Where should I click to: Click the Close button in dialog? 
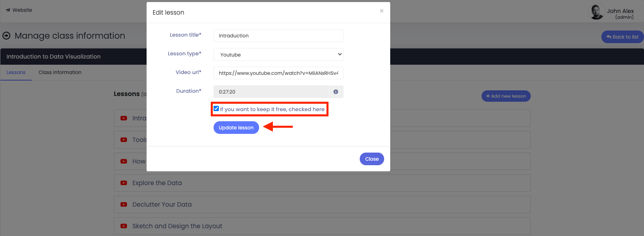pyautogui.click(x=372, y=159)
